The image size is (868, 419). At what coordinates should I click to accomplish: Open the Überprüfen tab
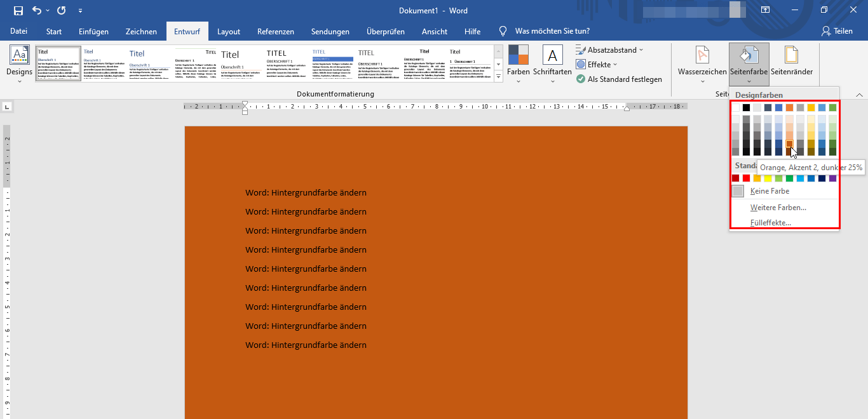tap(386, 31)
